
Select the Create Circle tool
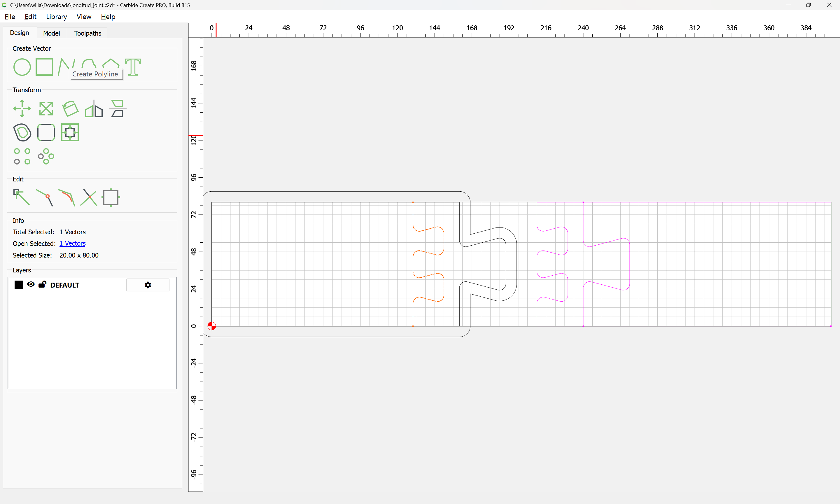click(22, 67)
